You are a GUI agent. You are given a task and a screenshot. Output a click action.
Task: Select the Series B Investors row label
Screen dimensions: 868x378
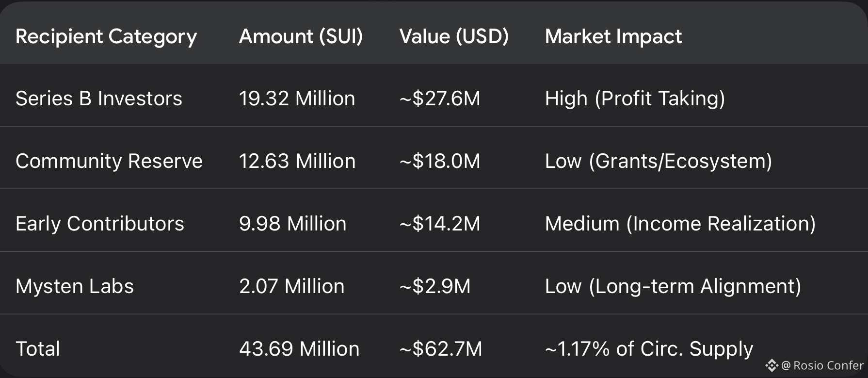(99, 99)
